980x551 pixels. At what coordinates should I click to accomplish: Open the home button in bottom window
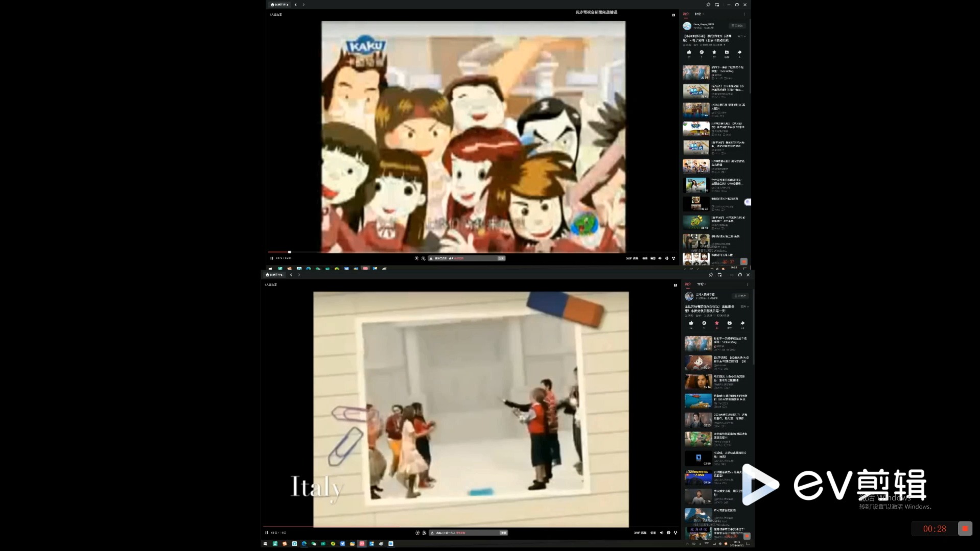pyautogui.click(x=275, y=275)
